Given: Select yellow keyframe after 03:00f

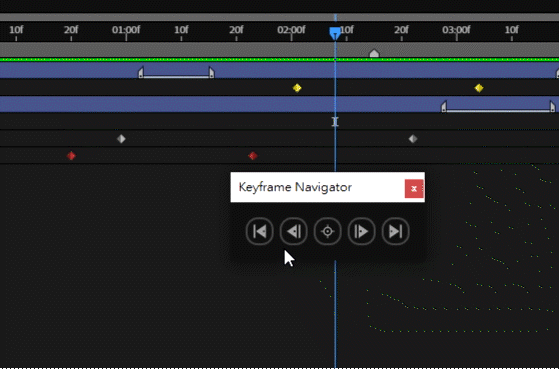Looking at the screenshot, I should click(x=479, y=88).
